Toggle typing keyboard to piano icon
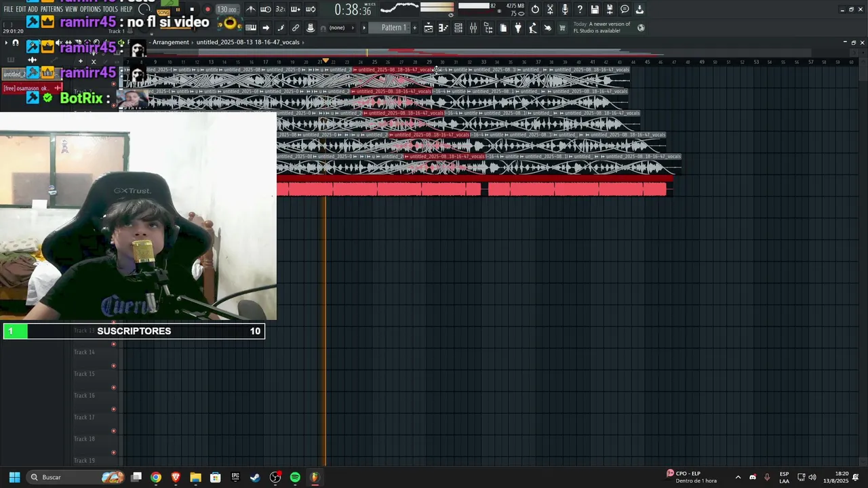868x488 pixels. point(251,28)
